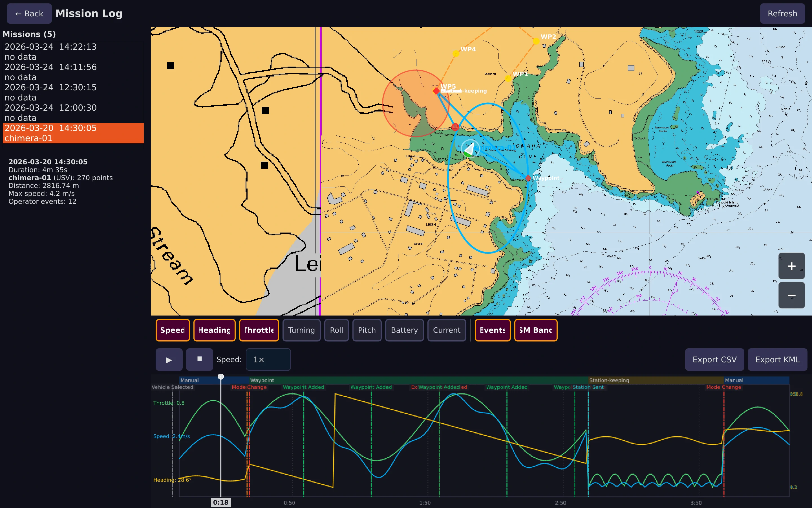812x508 pixels.
Task: Select the chimera-01 mission from 2026-03-20
Action: (x=73, y=133)
